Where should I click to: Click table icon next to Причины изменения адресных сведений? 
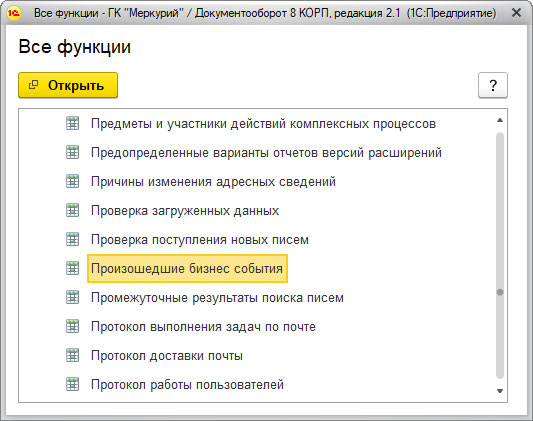(x=72, y=181)
